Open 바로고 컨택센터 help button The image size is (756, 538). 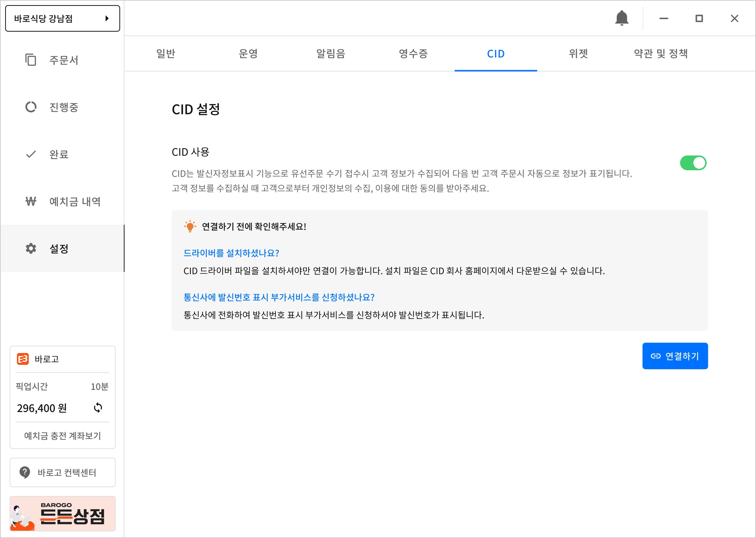(x=62, y=472)
